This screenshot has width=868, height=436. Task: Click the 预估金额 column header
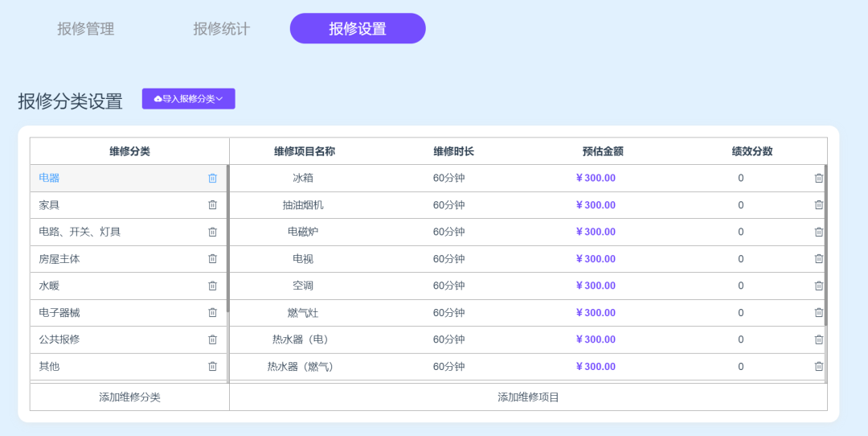[603, 151]
